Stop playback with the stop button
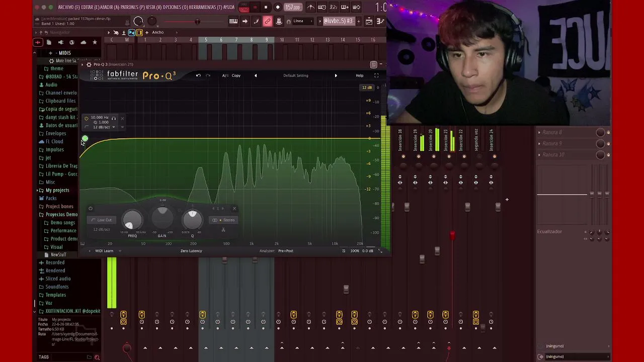The width and height of the screenshot is (644, 362). tap(266, 7)
